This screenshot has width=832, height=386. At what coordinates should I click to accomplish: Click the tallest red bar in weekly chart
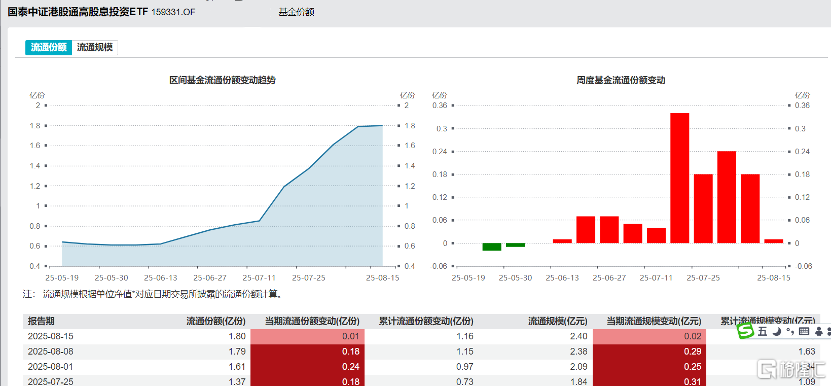click(x=679, y=178)
